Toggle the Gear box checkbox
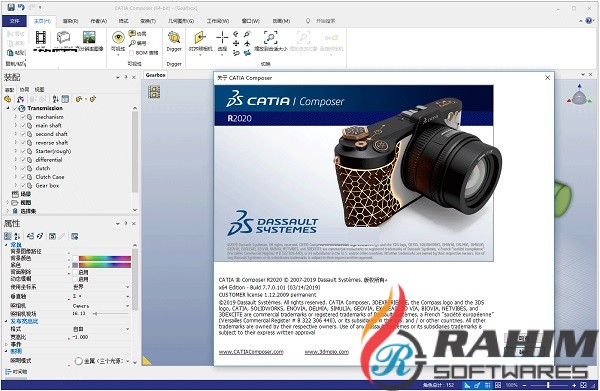 click(23, 185)
